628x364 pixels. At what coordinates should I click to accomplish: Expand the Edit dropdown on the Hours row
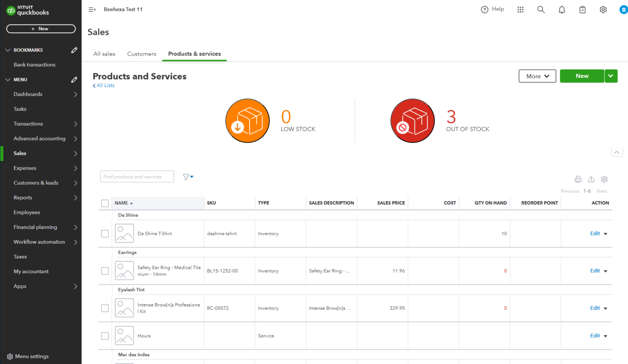click(605, 336)
